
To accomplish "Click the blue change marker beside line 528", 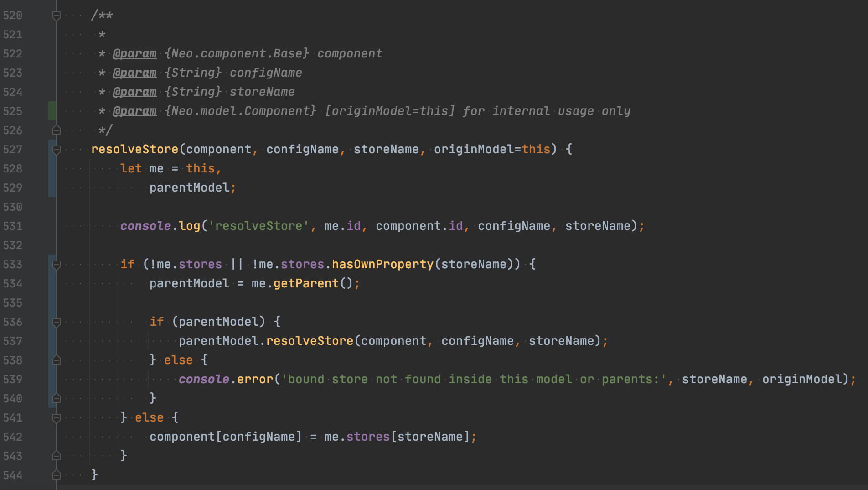I will click(x=52, y=168).
